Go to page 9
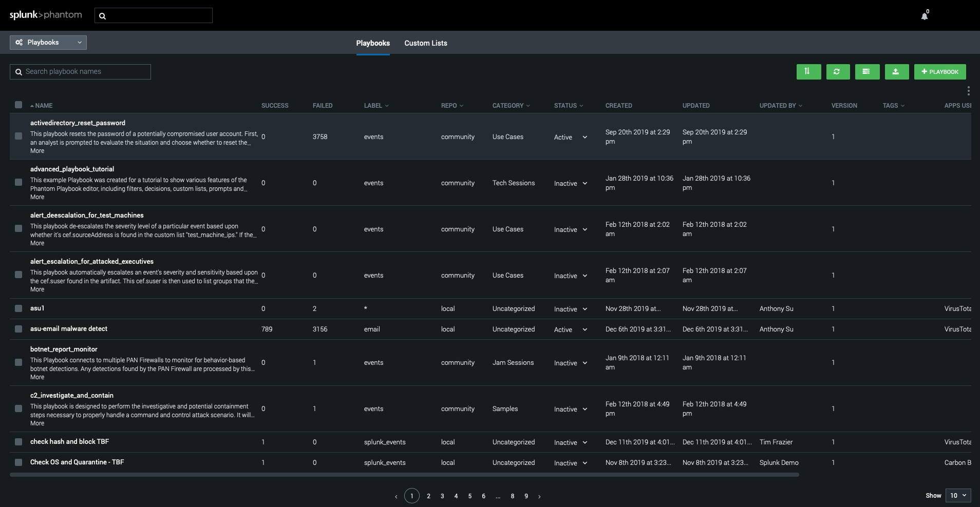Image resolution: width=980 pixels, height=507 pixels. [x=526, y=496]
